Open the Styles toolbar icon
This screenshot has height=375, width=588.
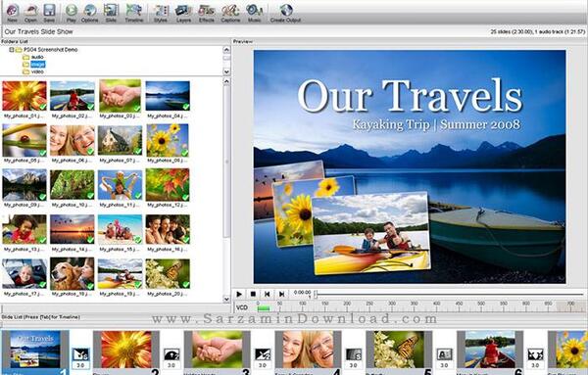coord(161,13)
